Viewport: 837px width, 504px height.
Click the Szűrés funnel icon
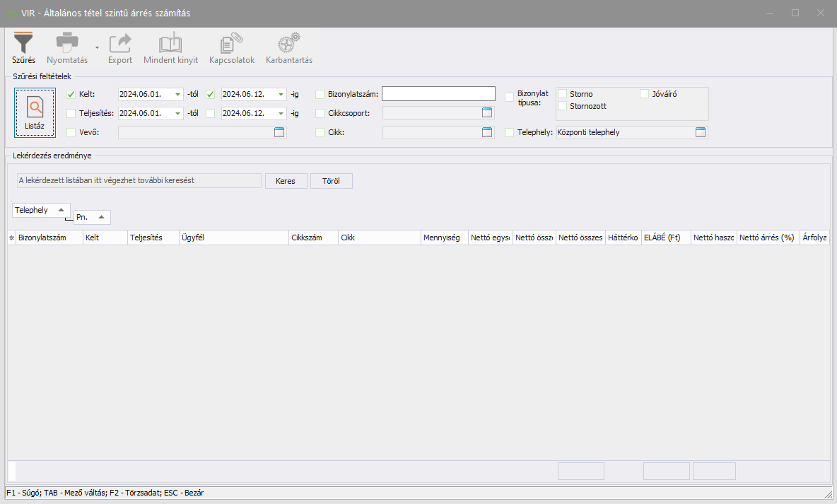pyautogui.click(x=23, y=44)
